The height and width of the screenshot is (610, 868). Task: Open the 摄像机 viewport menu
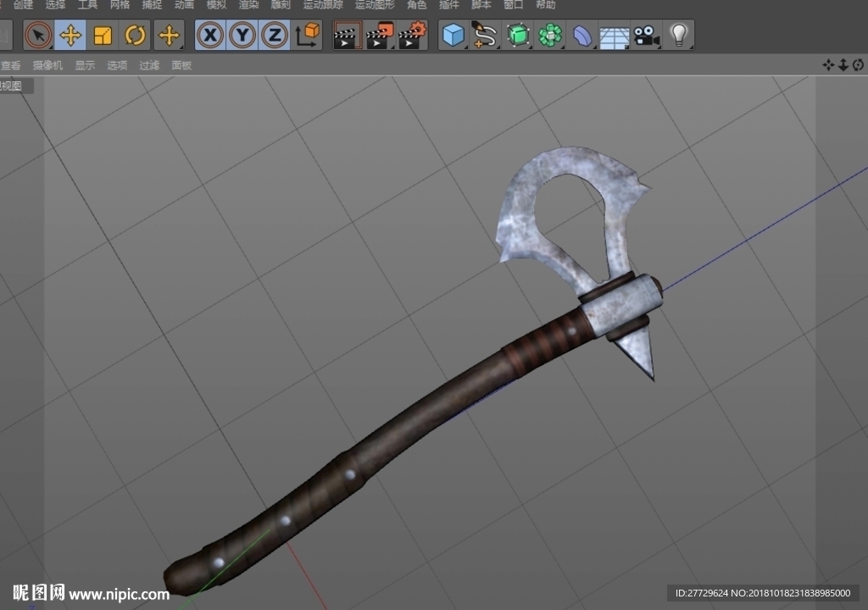pyautogui.click(x=47, y=65)
